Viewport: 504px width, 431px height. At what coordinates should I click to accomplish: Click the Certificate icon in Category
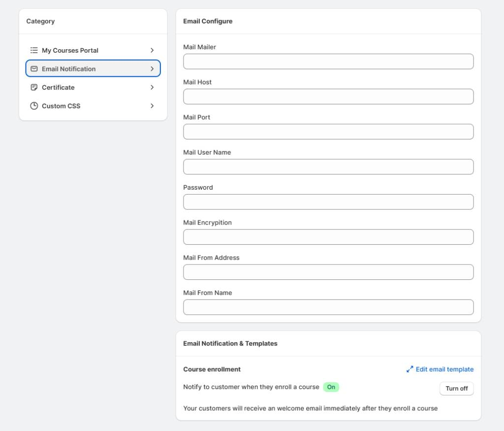[34, 87]
